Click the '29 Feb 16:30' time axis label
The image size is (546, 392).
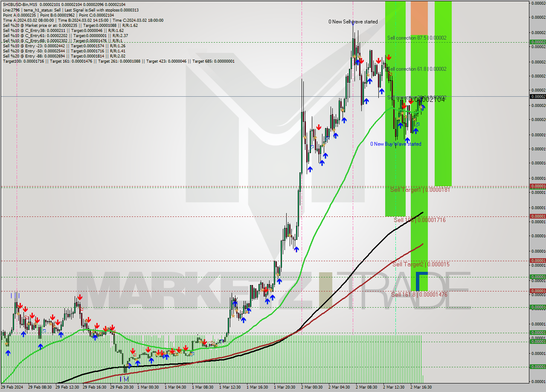point(94,387)
